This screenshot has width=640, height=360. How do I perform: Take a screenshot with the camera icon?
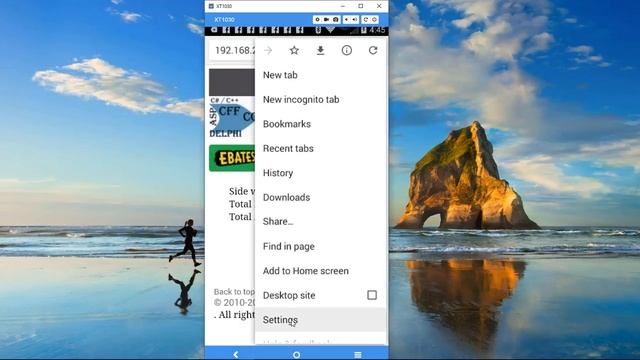pyautogui.click(x=336, y=20)
